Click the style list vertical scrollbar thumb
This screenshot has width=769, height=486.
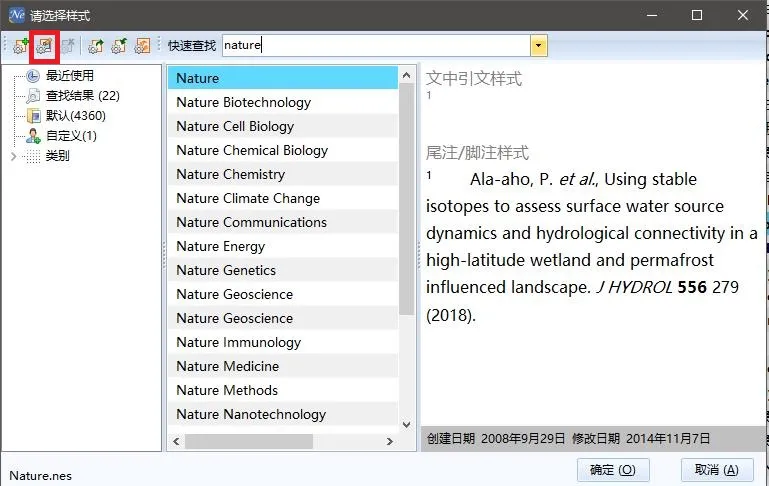tap(406, 199)
